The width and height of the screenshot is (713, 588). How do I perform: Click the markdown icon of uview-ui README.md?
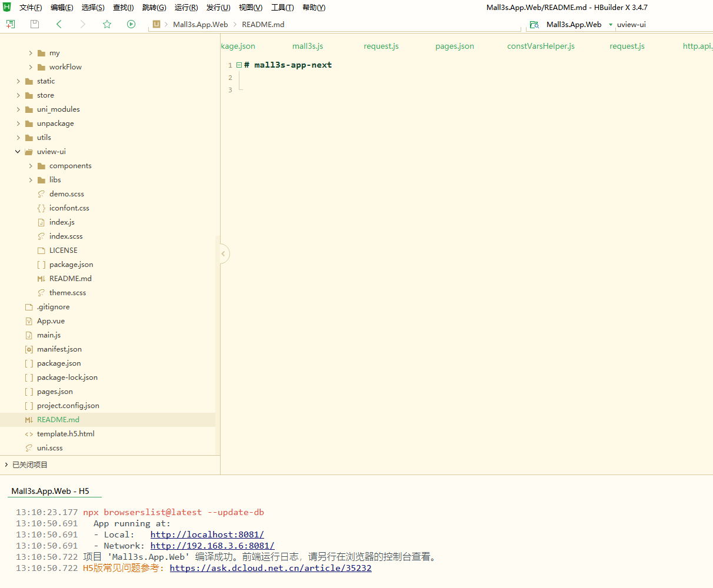(x=41, y=279)
